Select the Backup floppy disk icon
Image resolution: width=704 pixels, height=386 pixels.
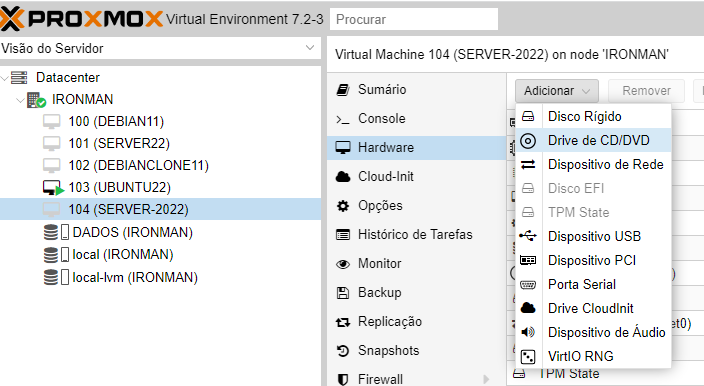click(x=343, y=293)
